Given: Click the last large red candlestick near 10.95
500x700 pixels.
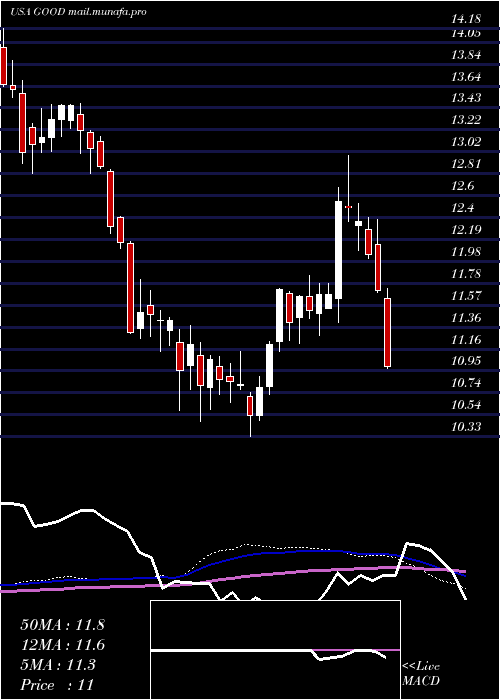Looking at the screenshot, I should [x=388, y=333].
